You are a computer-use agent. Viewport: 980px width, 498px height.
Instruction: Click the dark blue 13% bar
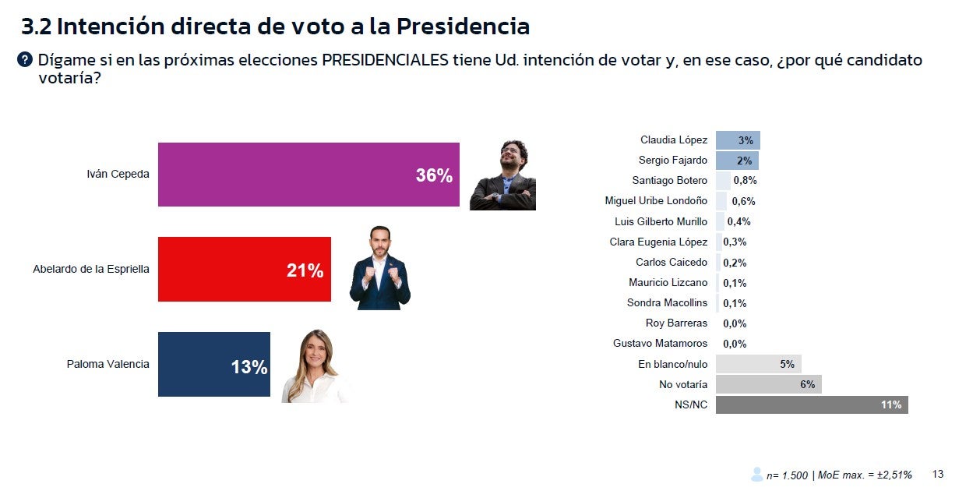[x=213, y=365]
